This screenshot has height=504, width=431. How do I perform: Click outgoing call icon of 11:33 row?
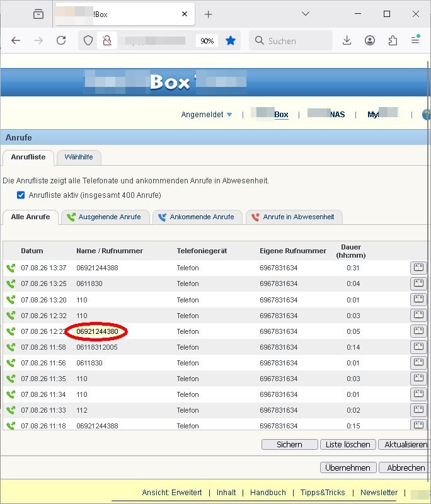coord(11,410)
